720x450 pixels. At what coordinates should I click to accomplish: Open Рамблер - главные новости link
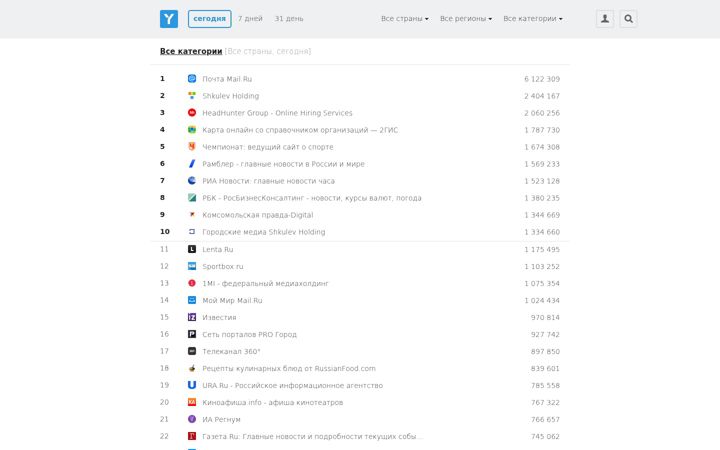(x=283, y=164)
